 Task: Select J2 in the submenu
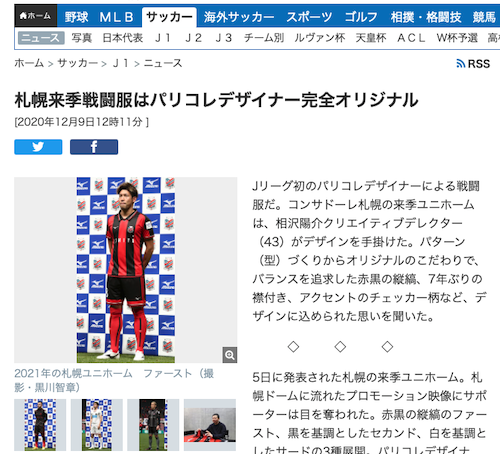click(194, 38)
